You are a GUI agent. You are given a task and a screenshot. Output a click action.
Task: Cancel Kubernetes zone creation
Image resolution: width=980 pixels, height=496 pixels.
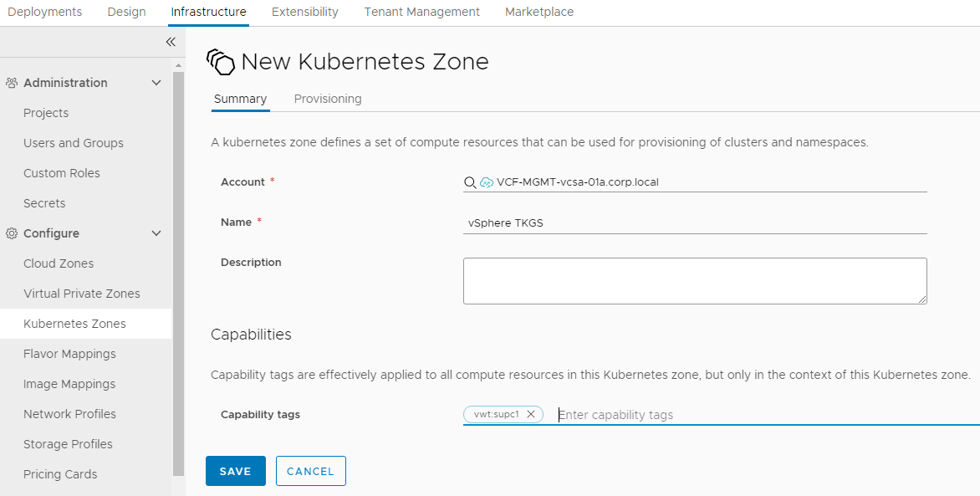coord(310,471)
